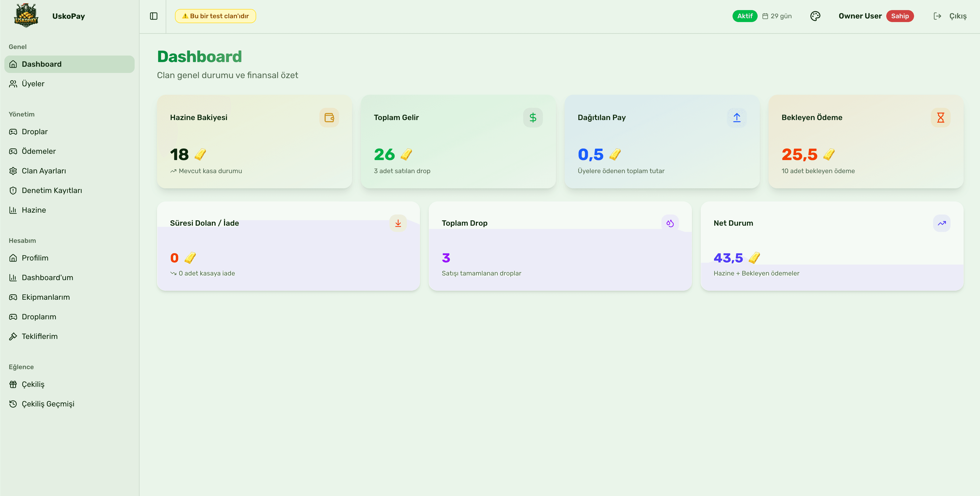Click the upload icon on Dağıtılan Pay card

(737, 117)
